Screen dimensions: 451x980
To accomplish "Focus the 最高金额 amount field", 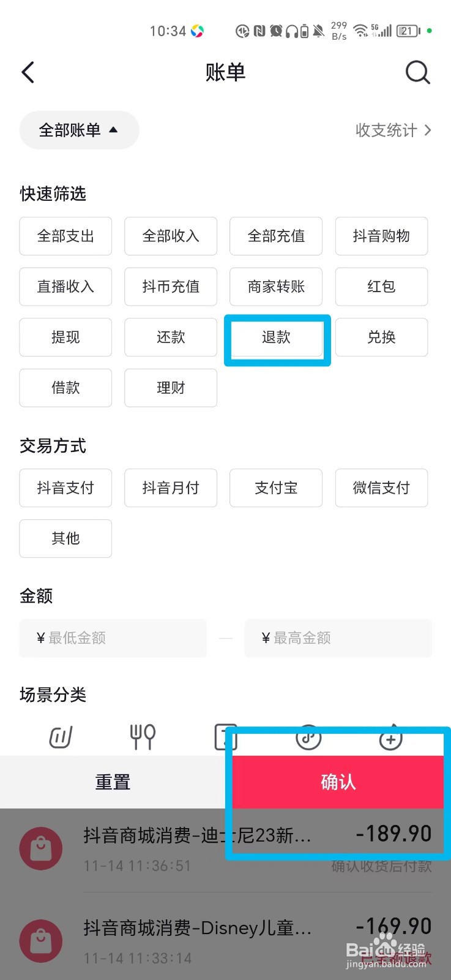I will click(338, 638).
